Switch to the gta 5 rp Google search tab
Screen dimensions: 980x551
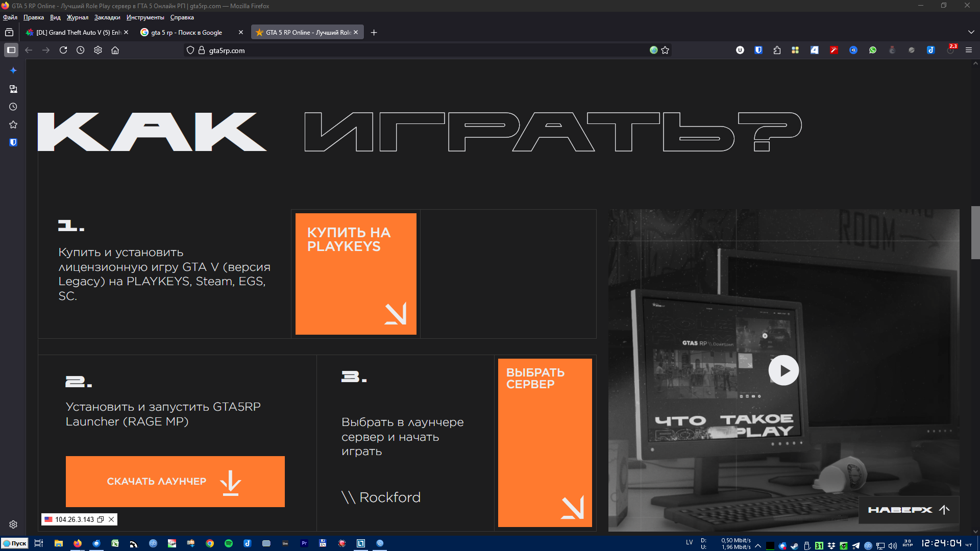(186, 32)
